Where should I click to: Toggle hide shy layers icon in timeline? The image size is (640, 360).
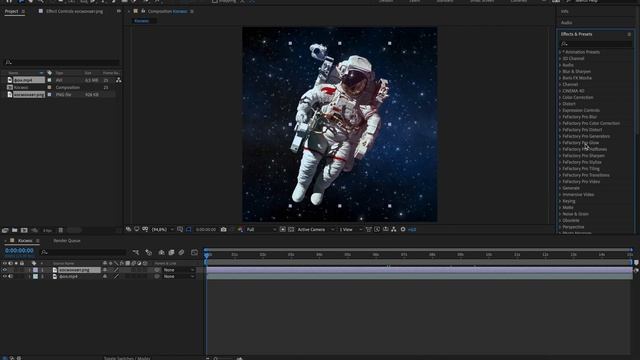coord(162,253)
